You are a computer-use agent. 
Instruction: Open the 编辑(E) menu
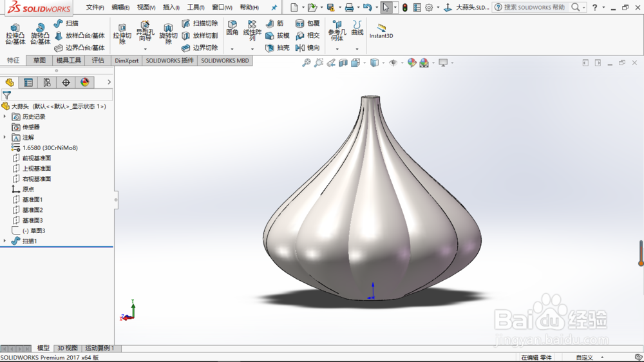coord(120,7)
